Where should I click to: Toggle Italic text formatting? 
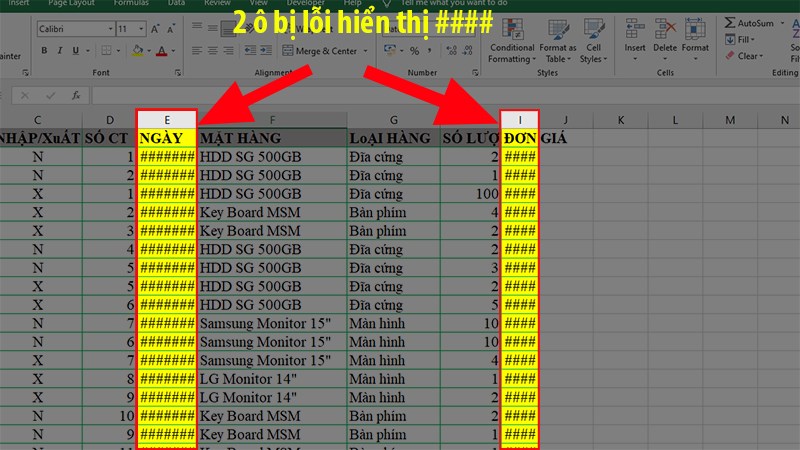pyautogui.click(x=62, y=50)
